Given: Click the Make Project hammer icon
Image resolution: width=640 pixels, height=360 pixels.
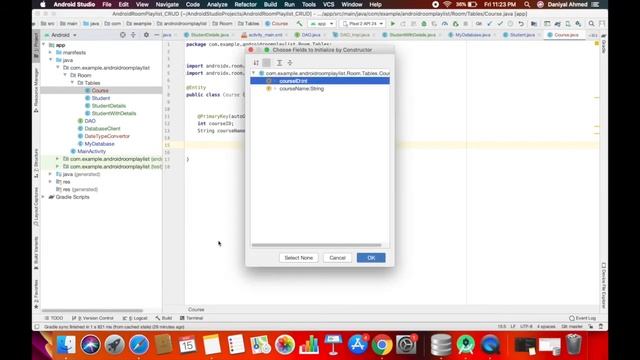Looking at the screenshot, I should tap(300, 24).
